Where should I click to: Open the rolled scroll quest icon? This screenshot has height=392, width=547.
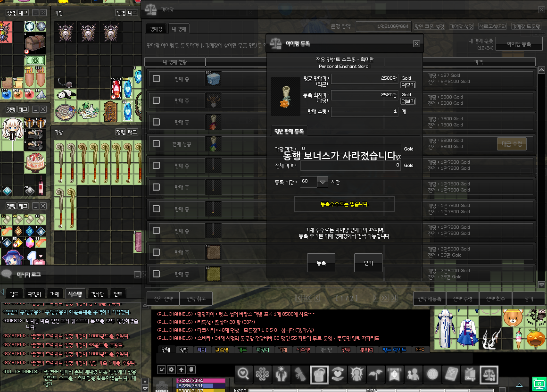(300, 375)
